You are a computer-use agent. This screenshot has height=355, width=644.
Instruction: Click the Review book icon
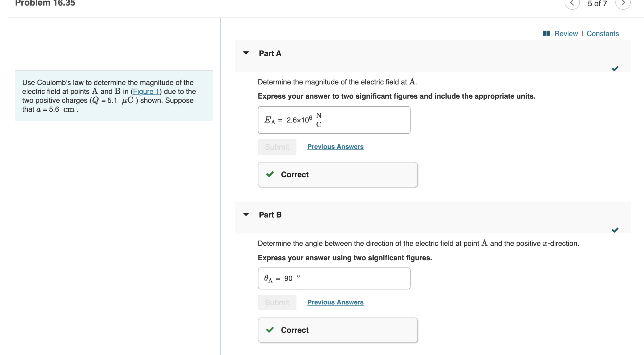[546, 34]
